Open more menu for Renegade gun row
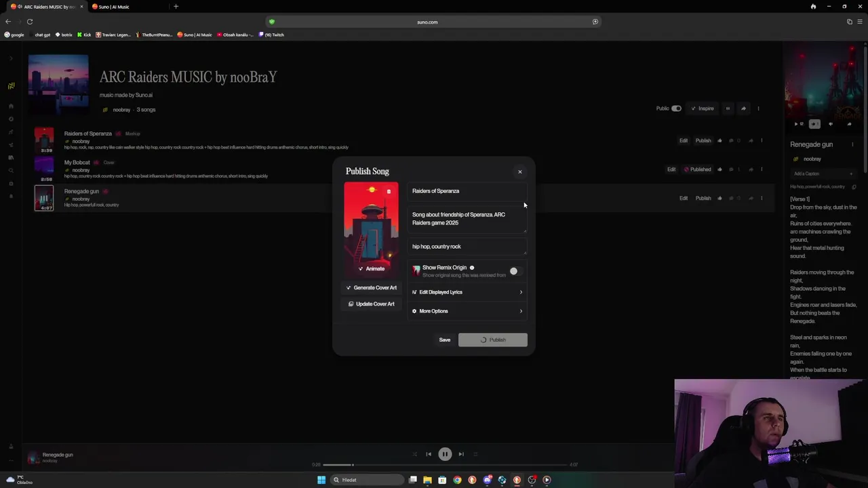 [762, 199]
